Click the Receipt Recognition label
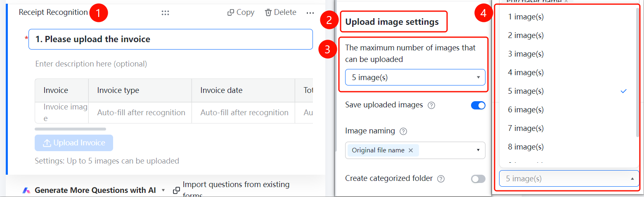This screenshot has height=197, width=644. click(53, 12)
